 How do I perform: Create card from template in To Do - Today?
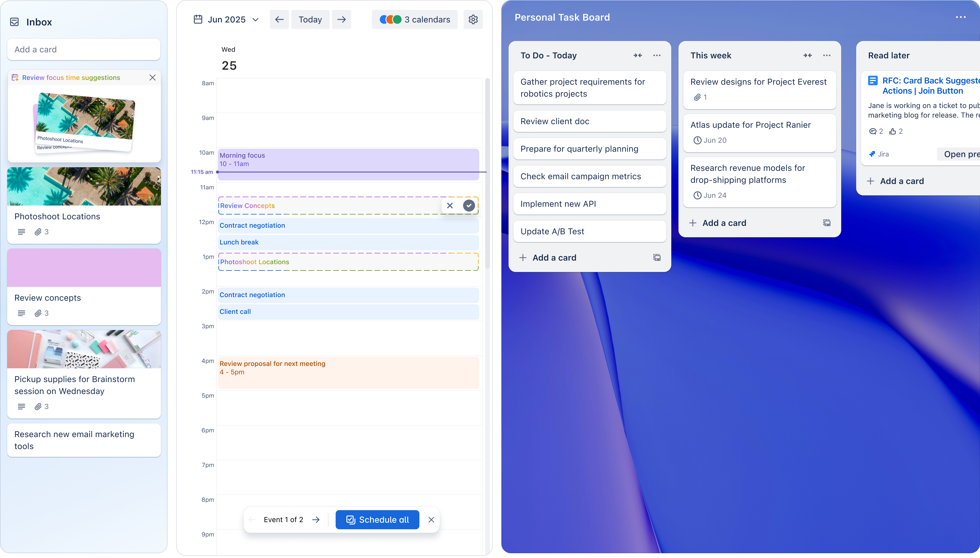tap(657, 258)
